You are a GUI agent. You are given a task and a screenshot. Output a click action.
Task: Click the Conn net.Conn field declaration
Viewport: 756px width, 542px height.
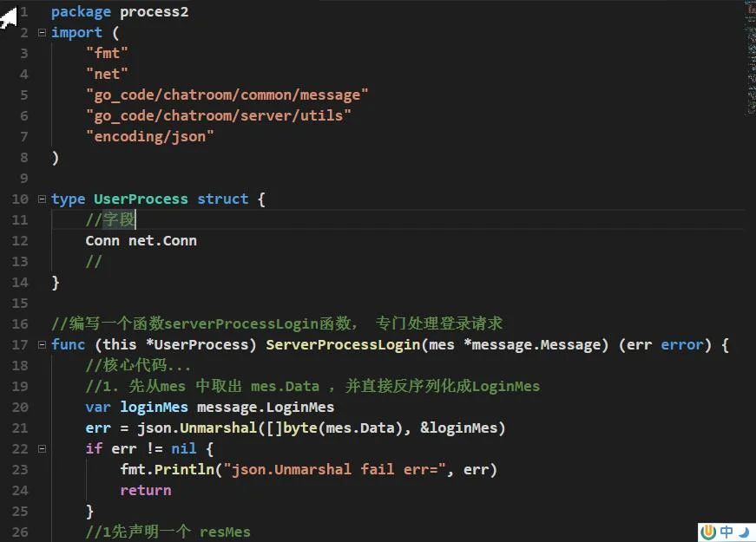click(141, 240)
